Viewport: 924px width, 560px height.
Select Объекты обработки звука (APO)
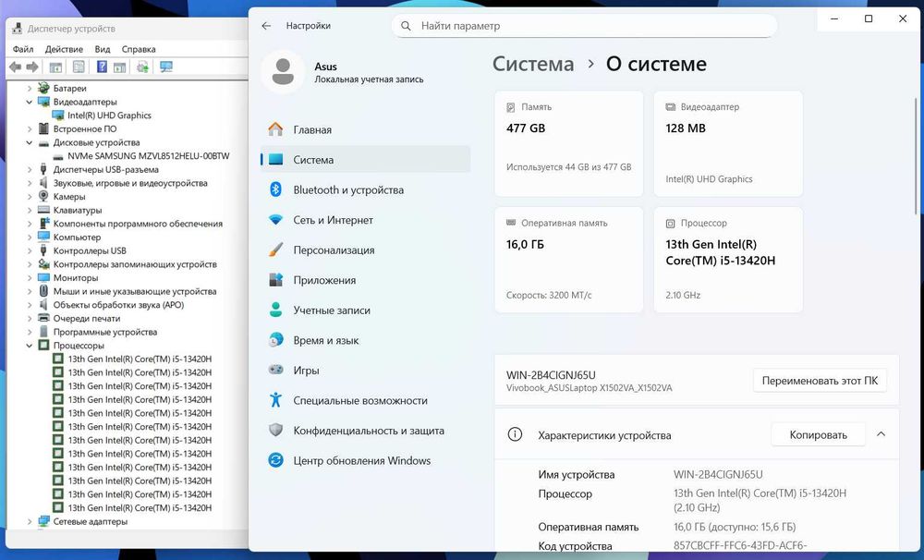(x=118, y=305)
